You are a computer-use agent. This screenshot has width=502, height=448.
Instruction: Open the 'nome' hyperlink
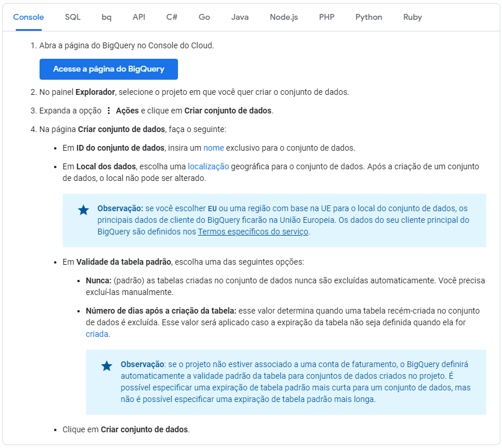213,148
